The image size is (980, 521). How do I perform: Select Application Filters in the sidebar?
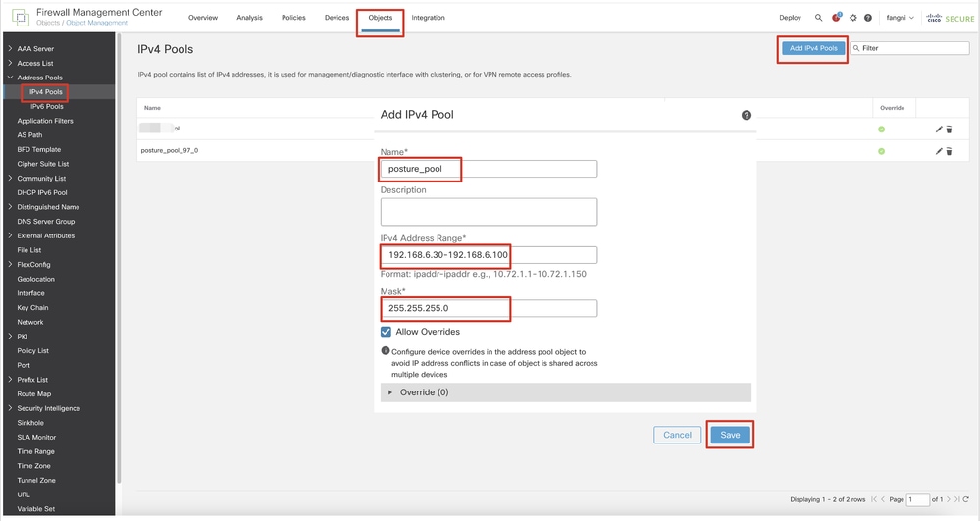point(45,121)
